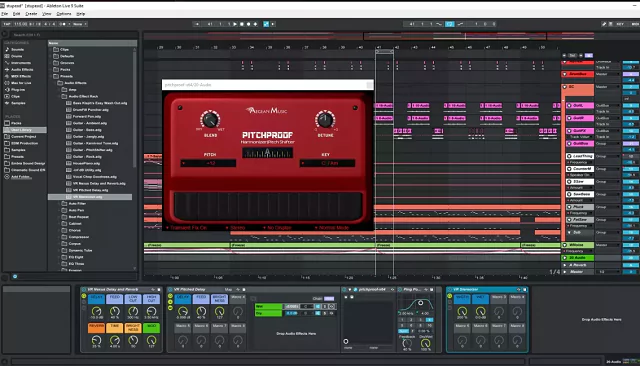The width and height of the screenshot is (640, 366).
Task: Click the transport Play button
Action: 235,24
